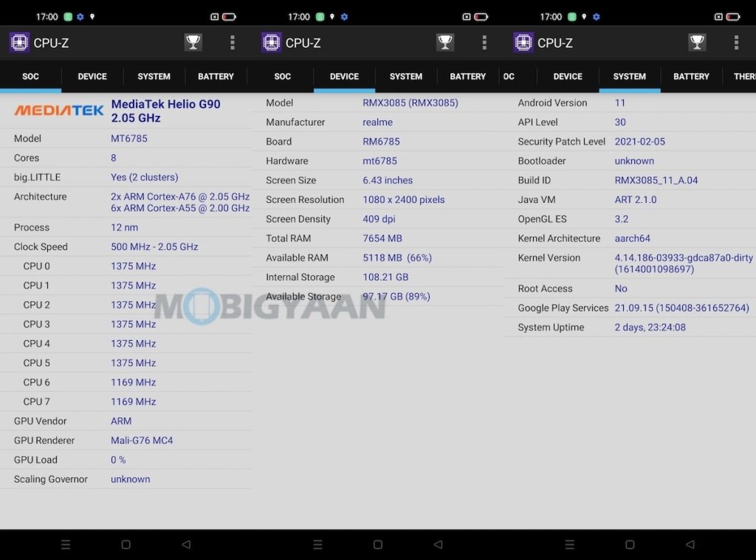The width and height of the screenshot is (756, 560).
Task: Tap trophy icon in left CPU-Z screen
Action: [193, 42]
